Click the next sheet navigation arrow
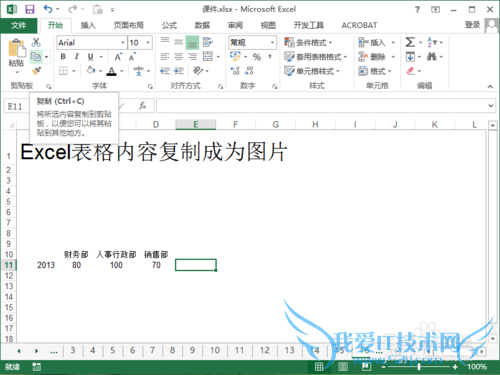 (x=36, y=351)
